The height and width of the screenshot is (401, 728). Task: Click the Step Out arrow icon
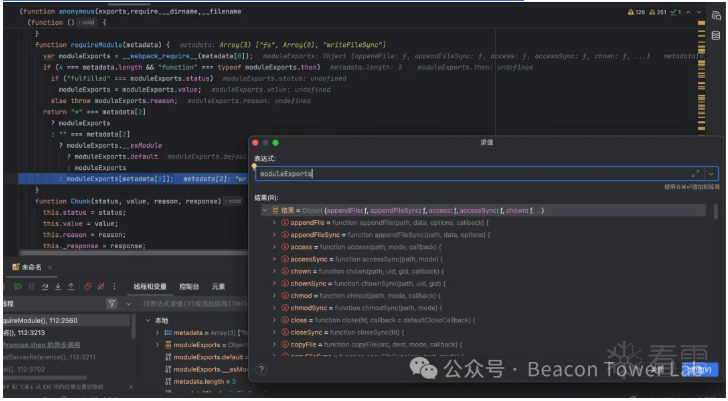(71, 287)
